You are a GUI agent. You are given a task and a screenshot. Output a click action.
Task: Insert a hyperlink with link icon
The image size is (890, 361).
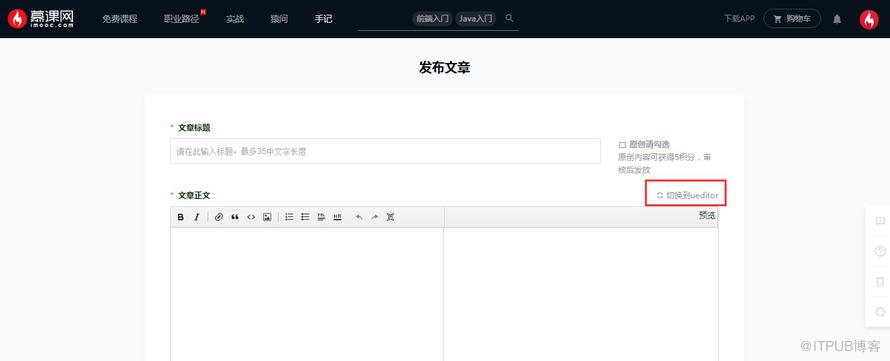point(219,217)
